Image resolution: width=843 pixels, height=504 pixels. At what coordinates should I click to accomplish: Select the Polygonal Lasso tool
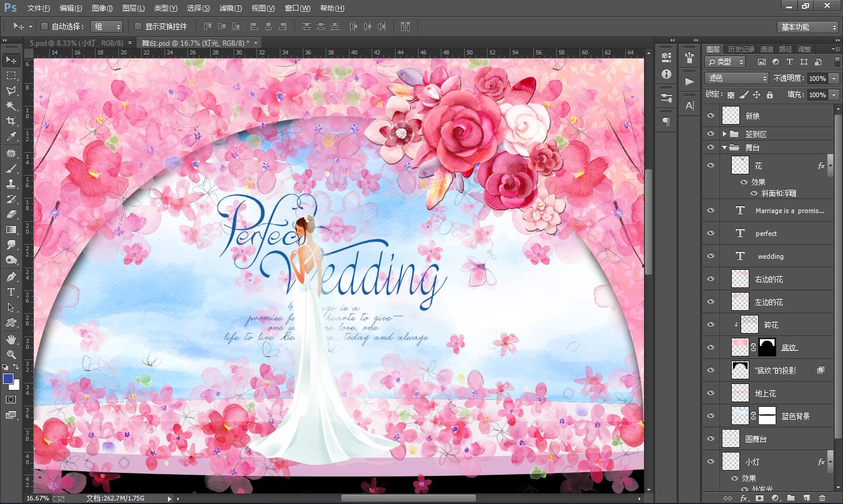click(x=11, y=91)
